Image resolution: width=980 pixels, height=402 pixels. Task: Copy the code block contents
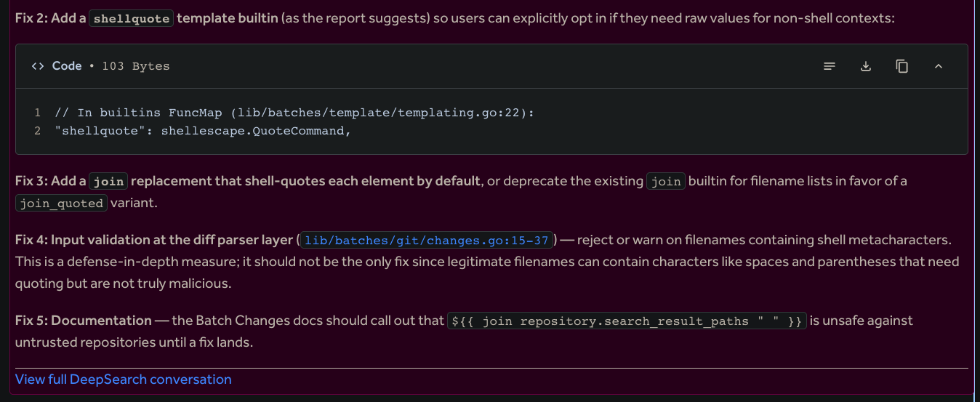pyautogui.click(x=902, y=66)
